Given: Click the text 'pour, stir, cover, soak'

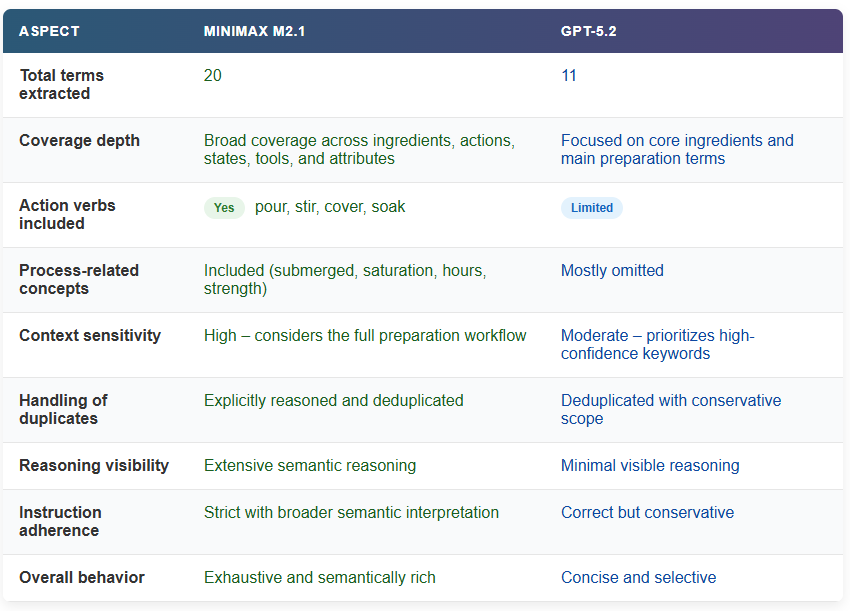Looking at the screenshot, I should 330,207.
